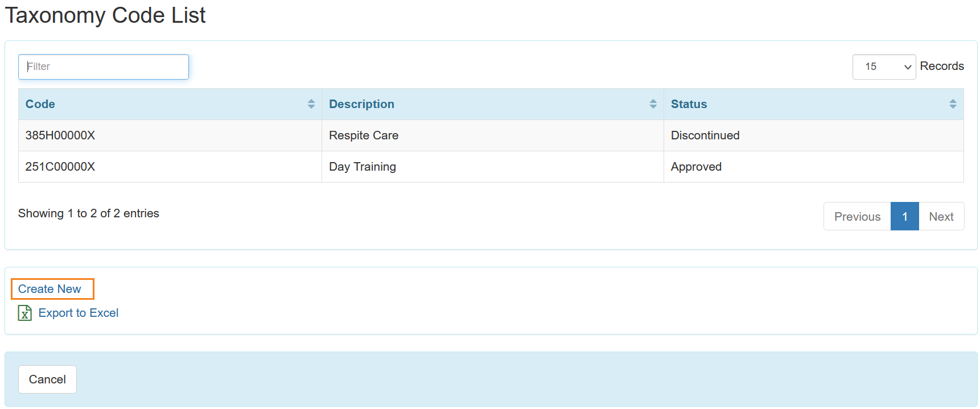Click the Status column header
980x409 pixels.
(x=689, y=104)
